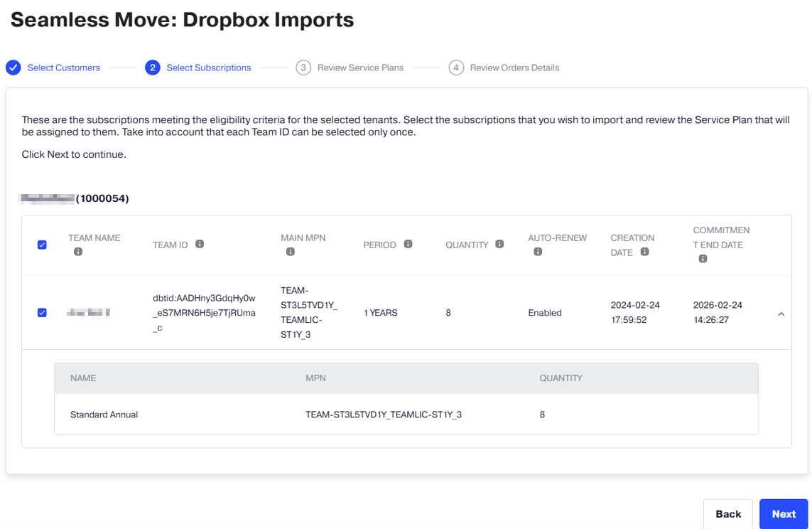Screen dimensions: 812x529
Task: Click the quantity 8 in Standard Annual row
Action: (542, 415)
